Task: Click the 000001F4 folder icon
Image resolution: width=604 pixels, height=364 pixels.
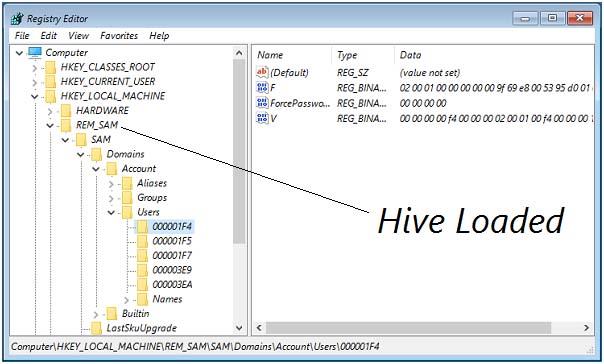Action: 142,227
